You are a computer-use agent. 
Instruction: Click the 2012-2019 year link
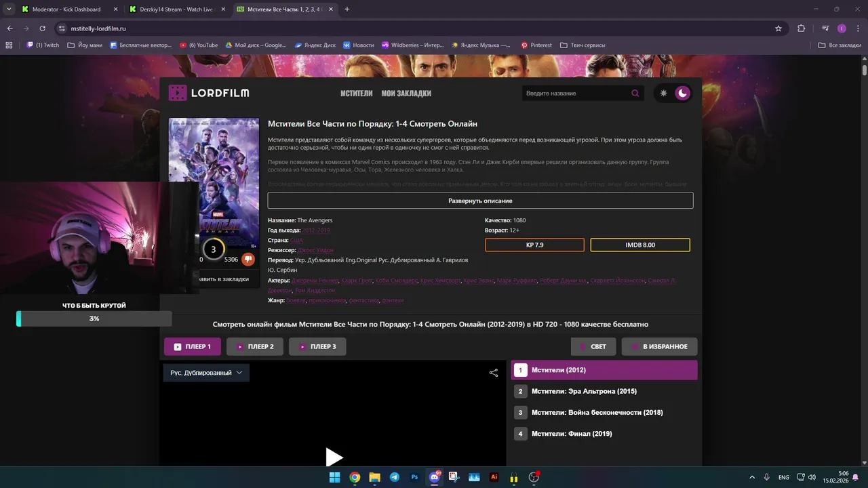(316, 230)
